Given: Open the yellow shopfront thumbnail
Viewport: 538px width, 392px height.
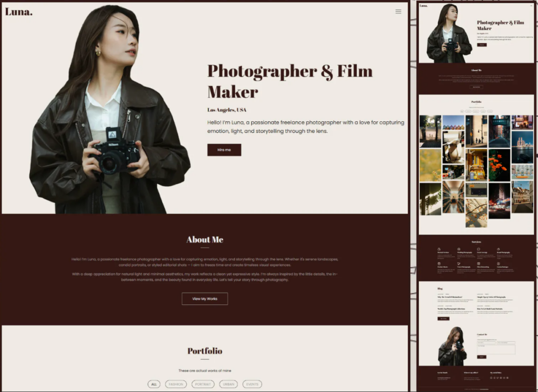Looking at the screenshot, I should [x=476, y=165].
